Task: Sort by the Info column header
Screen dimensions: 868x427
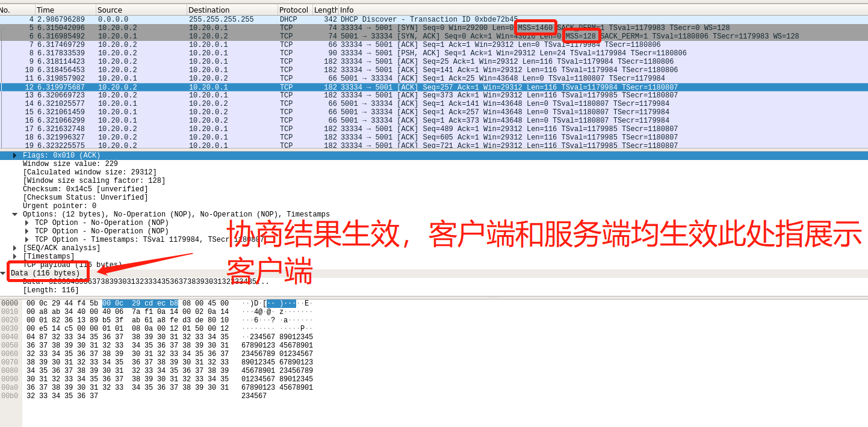Action: (603, 10)
